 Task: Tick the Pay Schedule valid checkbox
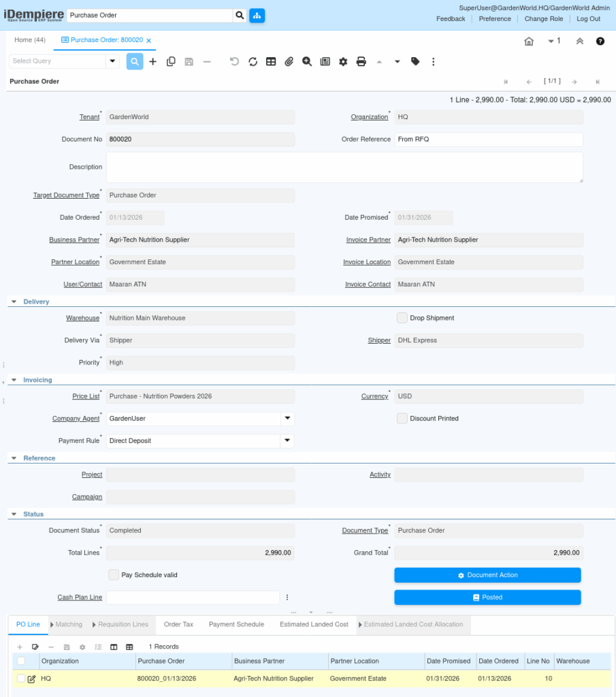coord(114,575)
